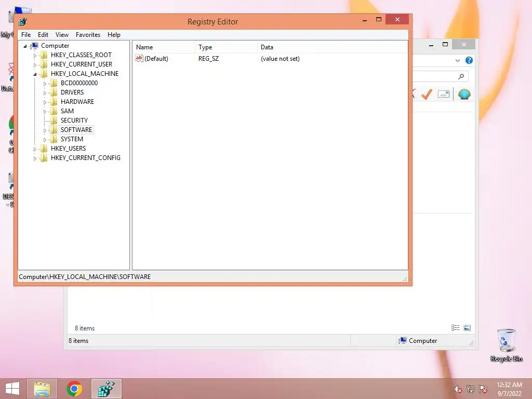Select the SECURITY key label
Screen dimensions: 532x399
point(74,121)
